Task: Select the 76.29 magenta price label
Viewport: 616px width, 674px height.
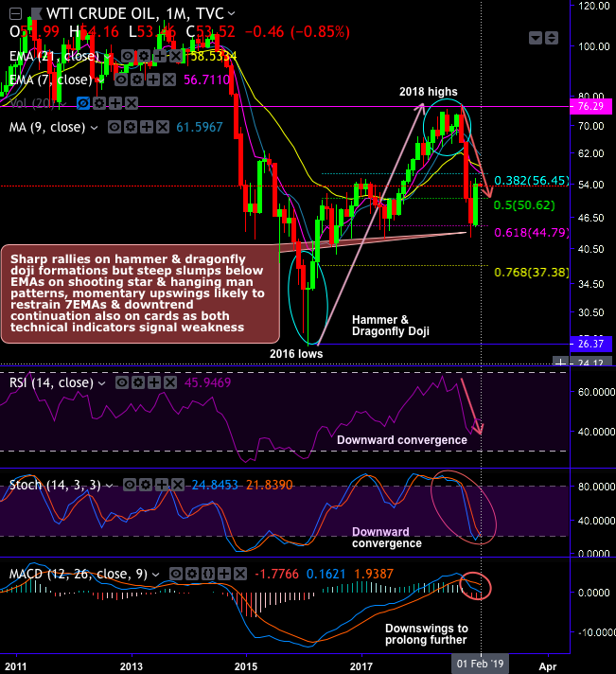Action: click(x=590, y=106)
